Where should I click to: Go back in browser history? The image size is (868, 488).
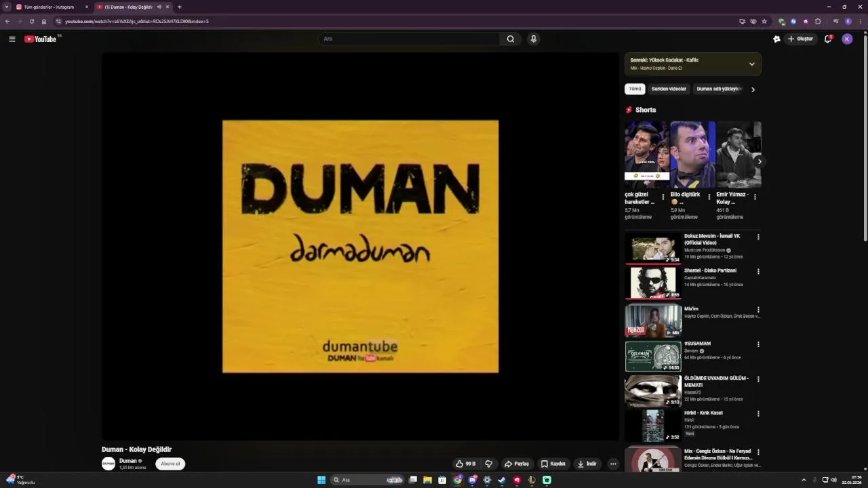tap(7, 21)
